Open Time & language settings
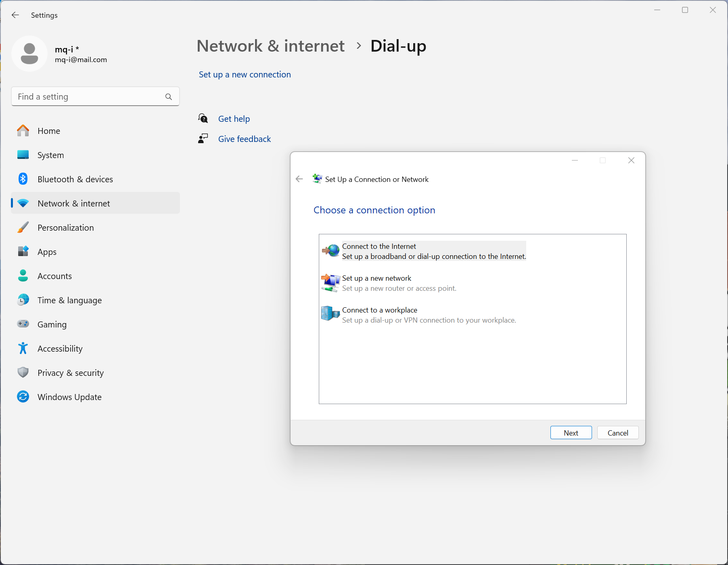 coord(96,300)
